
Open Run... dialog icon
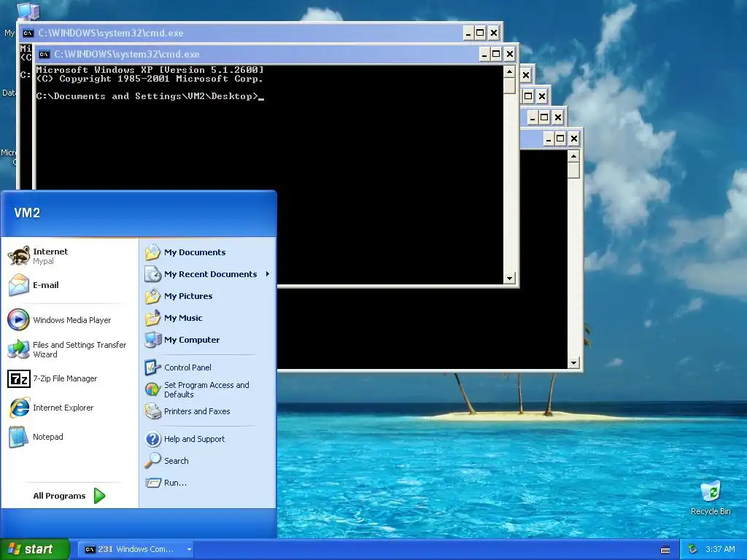[153, 483]
